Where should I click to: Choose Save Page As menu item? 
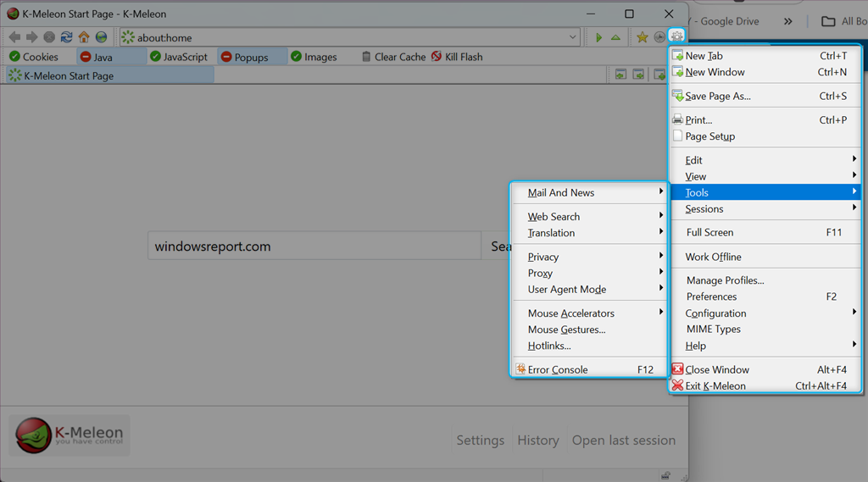pos(766,96)
